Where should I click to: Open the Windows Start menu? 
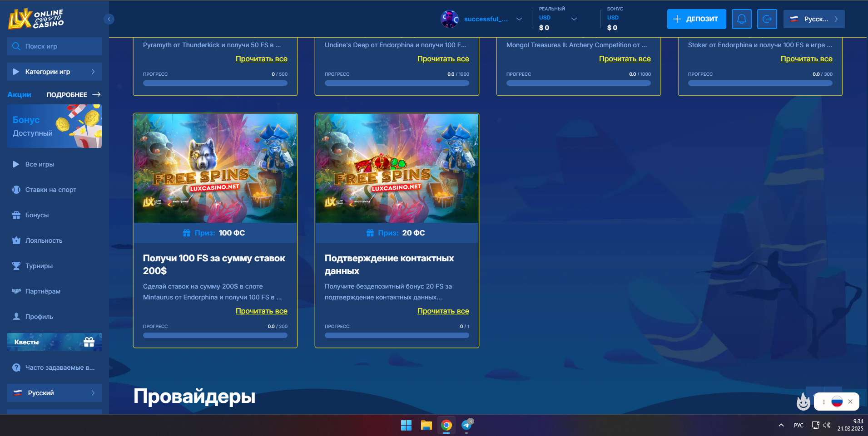point(406,425)
